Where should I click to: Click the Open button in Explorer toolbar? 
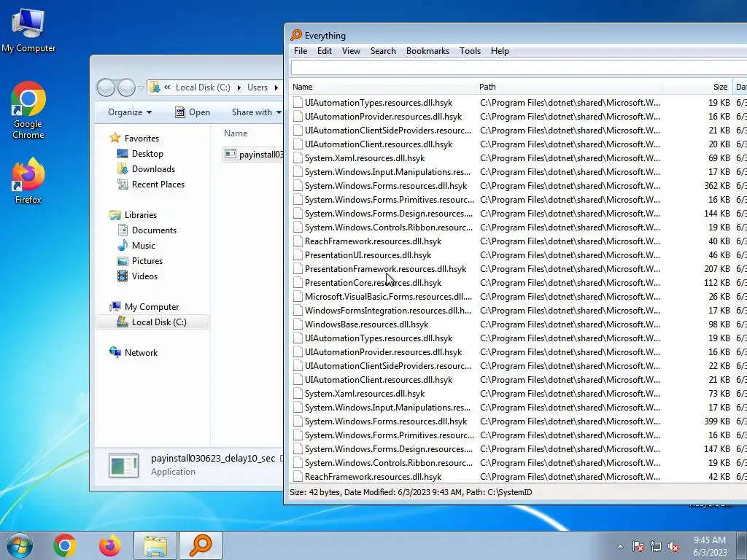(x=193, y=112)
